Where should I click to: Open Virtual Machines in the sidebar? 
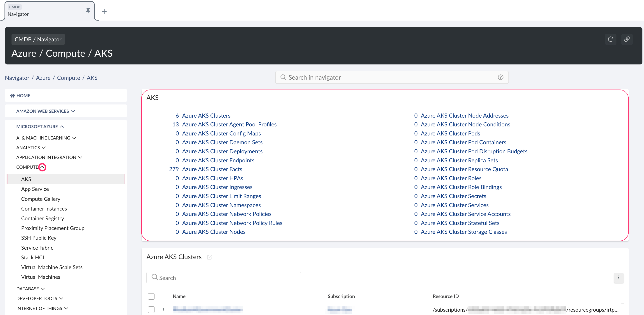tap(40, 277)
